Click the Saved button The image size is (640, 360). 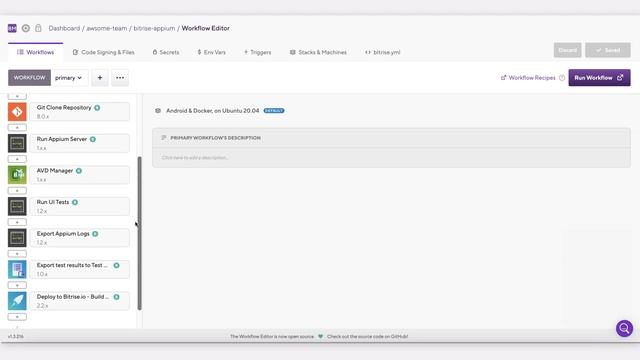(x=608, y=50)
